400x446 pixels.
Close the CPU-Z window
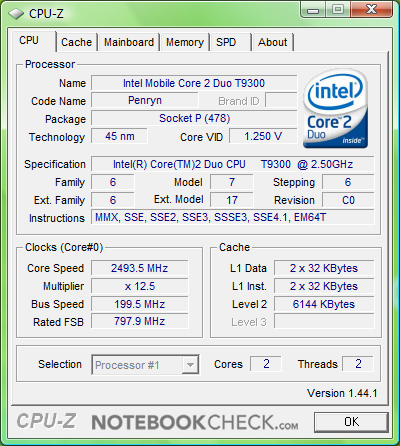pos(371,10)
